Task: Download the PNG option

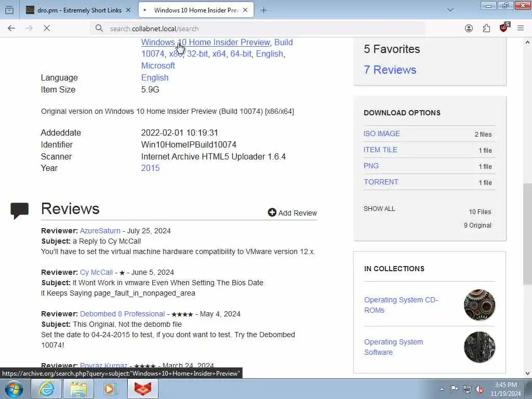Action: click(371, 166)
